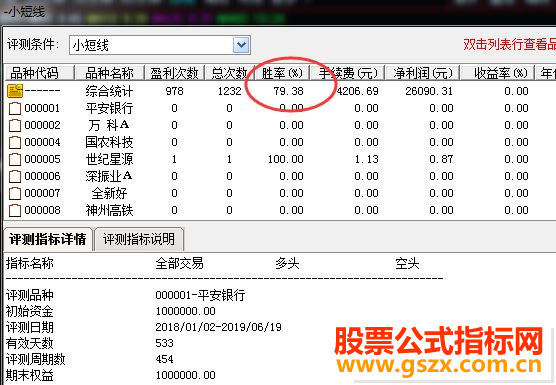Switch to the 评测指标详情 tab
The image size is (556, 385).
point(48,239)
